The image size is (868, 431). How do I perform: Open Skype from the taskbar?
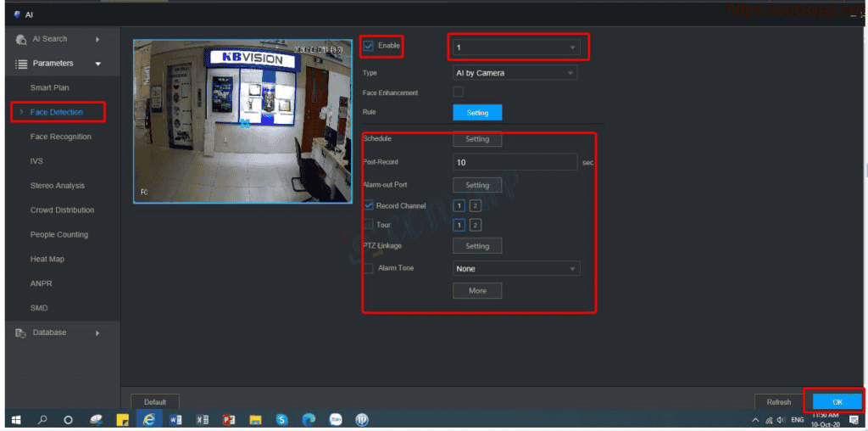(x=281, y=419)
